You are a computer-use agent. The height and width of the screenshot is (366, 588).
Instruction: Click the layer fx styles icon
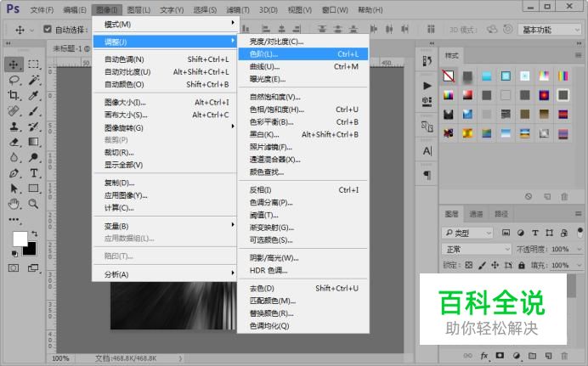coord(484,356)
